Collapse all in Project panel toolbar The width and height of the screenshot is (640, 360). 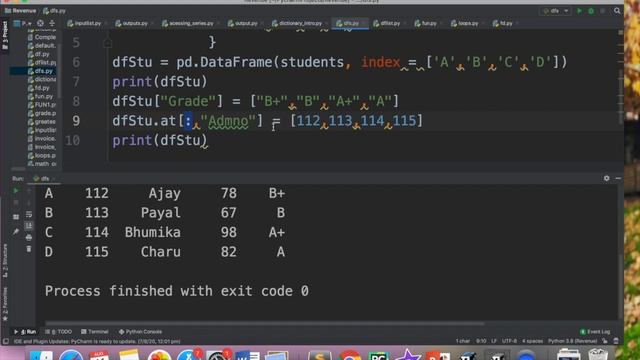click(x=52, y=23)
